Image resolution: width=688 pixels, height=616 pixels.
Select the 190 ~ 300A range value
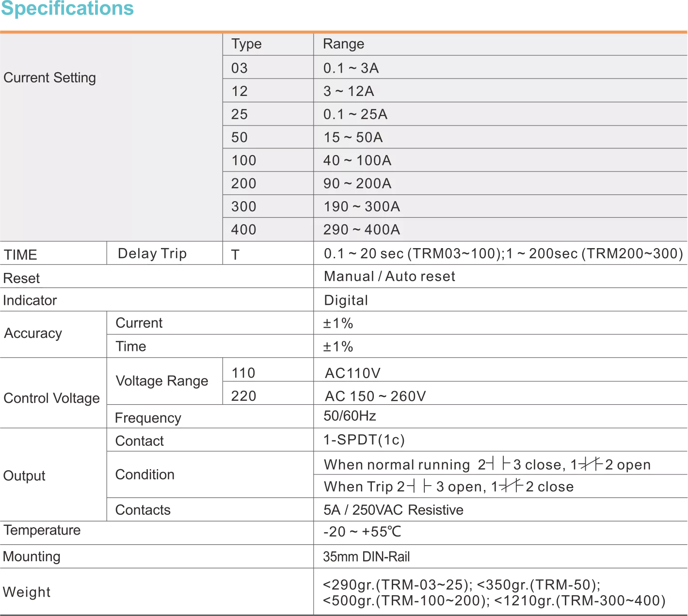point(362,206)
